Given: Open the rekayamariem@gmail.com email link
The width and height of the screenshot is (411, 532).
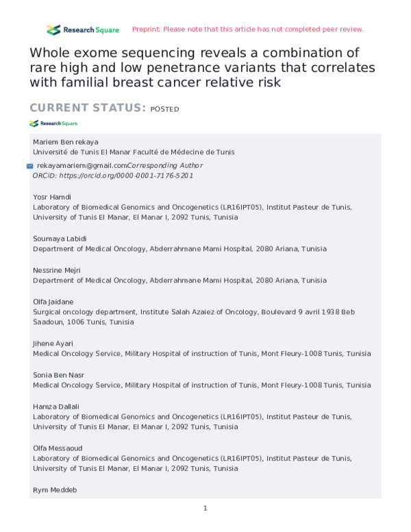Looking at the screenshot, I should click(82, 166).
